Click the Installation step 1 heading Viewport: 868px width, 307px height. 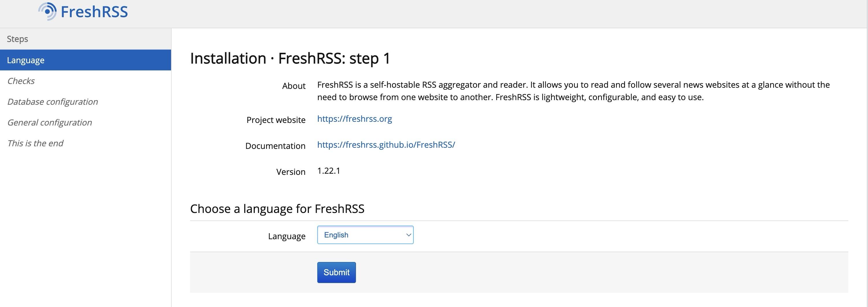pos(290,58)
